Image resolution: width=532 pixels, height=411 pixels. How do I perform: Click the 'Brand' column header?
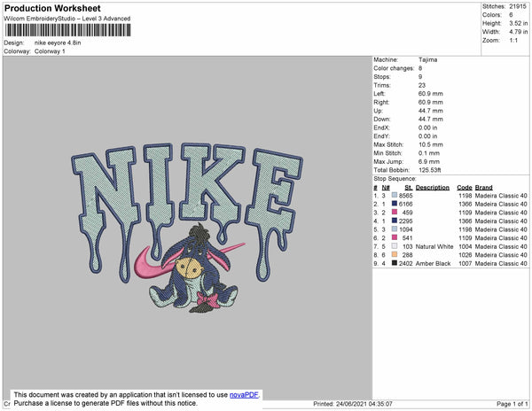483,188
